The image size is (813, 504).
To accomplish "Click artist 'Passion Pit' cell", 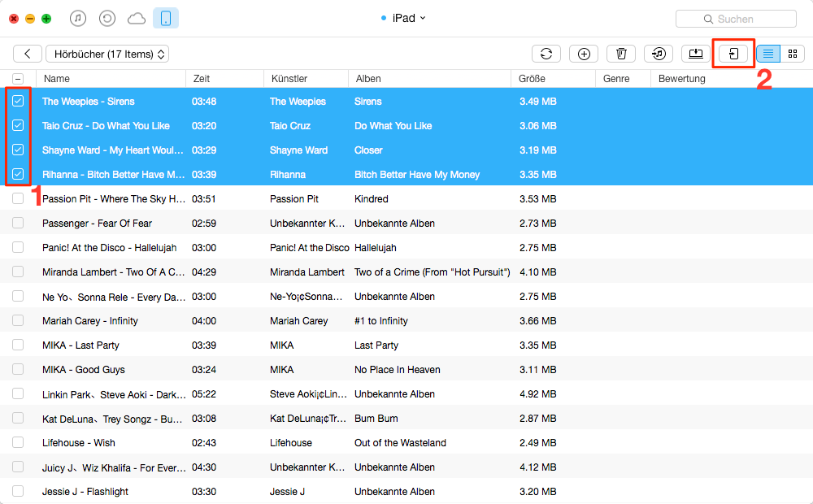I will [294, 199].
